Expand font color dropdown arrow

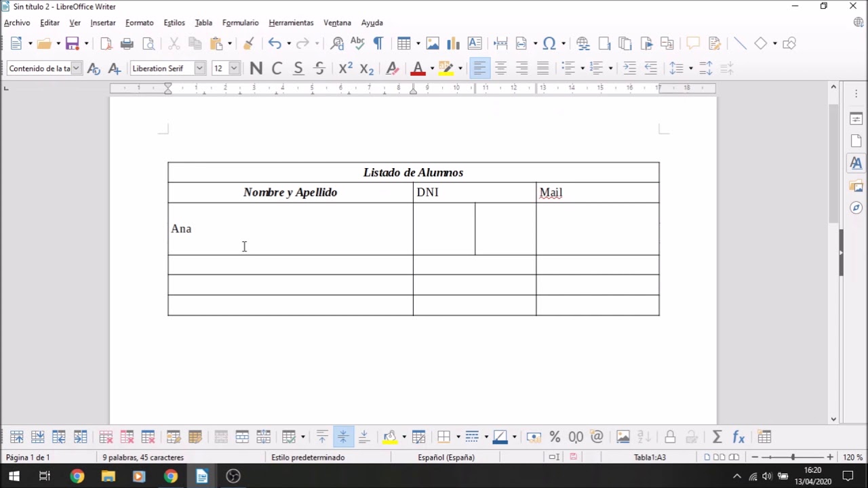[x=432, y=68]
